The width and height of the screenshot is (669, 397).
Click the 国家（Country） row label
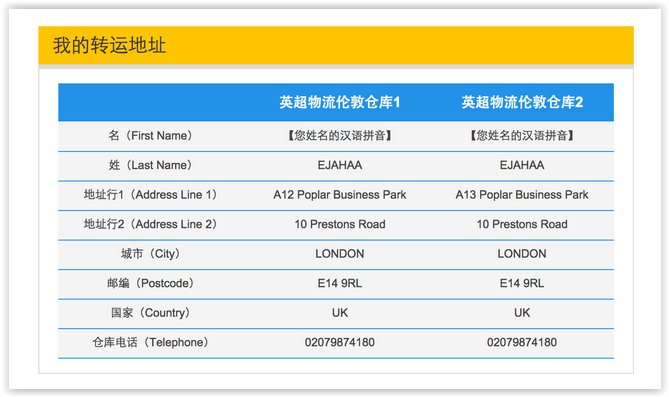150,313
